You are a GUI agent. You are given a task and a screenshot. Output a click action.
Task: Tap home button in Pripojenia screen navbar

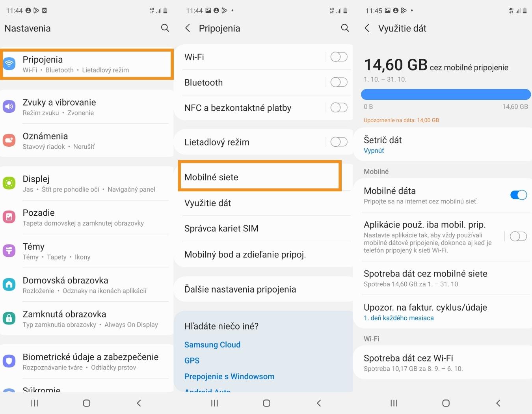pos(266,403)
